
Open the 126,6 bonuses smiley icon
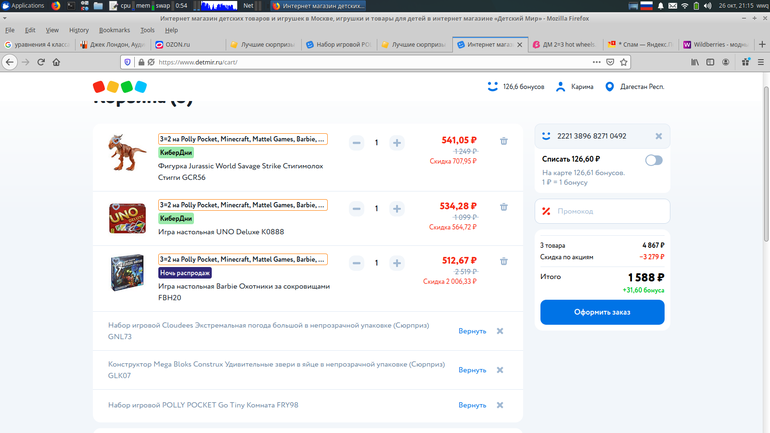pos(493,87)
